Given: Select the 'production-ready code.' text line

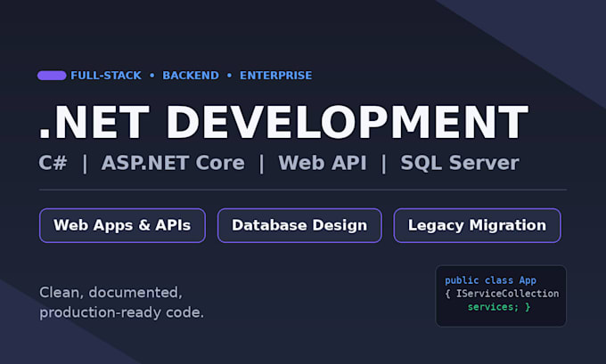Looking at the screenshot, I should [122, 312].
